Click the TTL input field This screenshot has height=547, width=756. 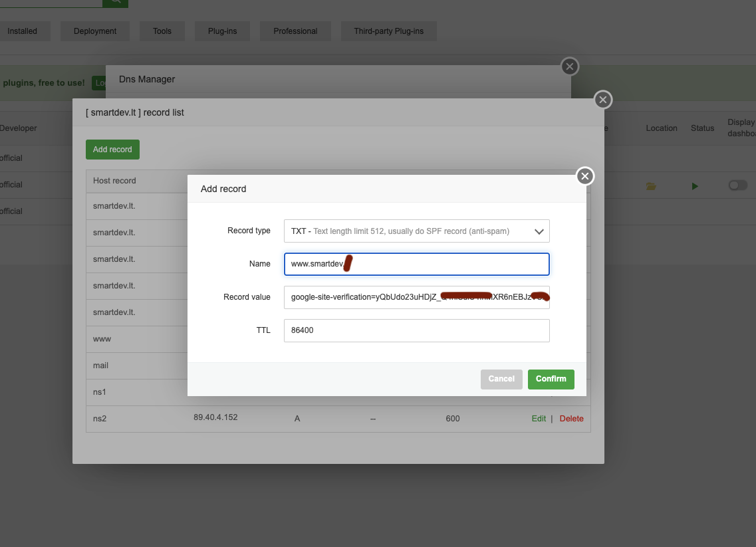(x=417, y=330)
